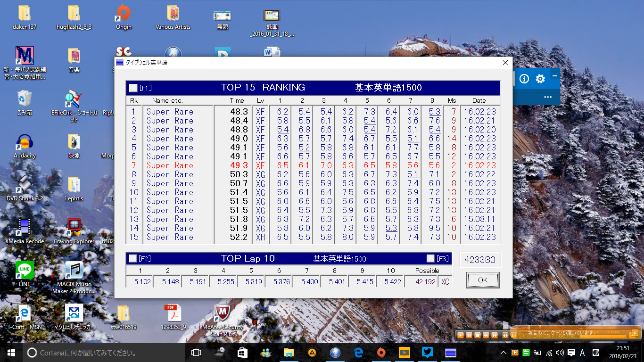
Task: Launch the Craving Explorer shortcut
Action: 74,232
